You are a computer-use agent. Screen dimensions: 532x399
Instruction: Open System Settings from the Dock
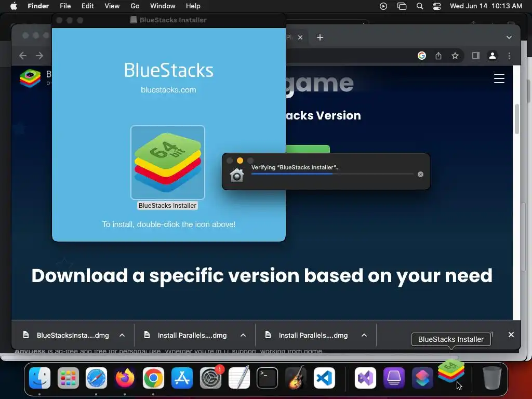tap(210, 378)
